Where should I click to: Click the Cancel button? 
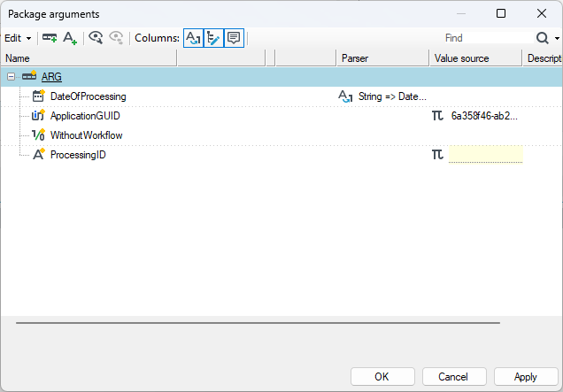coord(454,377)
